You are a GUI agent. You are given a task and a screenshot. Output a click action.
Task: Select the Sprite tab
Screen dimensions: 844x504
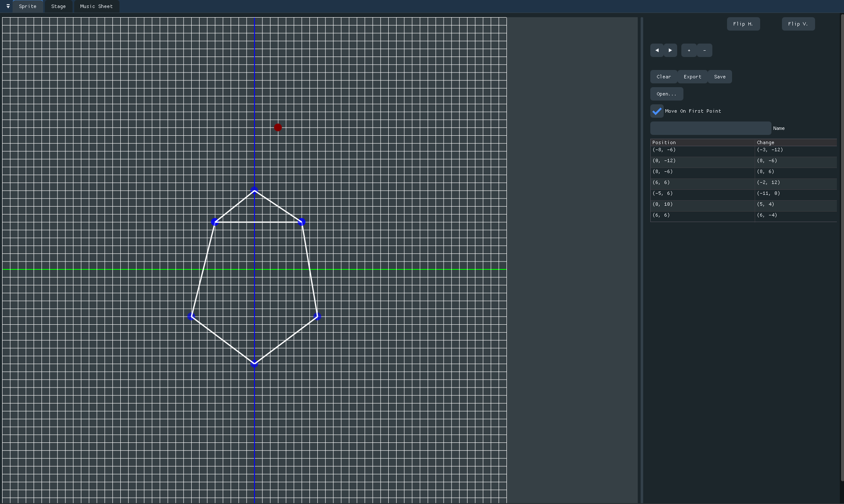(28, 6)
